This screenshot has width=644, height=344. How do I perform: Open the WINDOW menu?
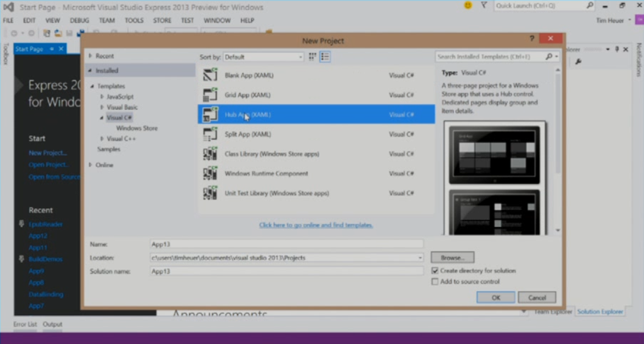217,21
